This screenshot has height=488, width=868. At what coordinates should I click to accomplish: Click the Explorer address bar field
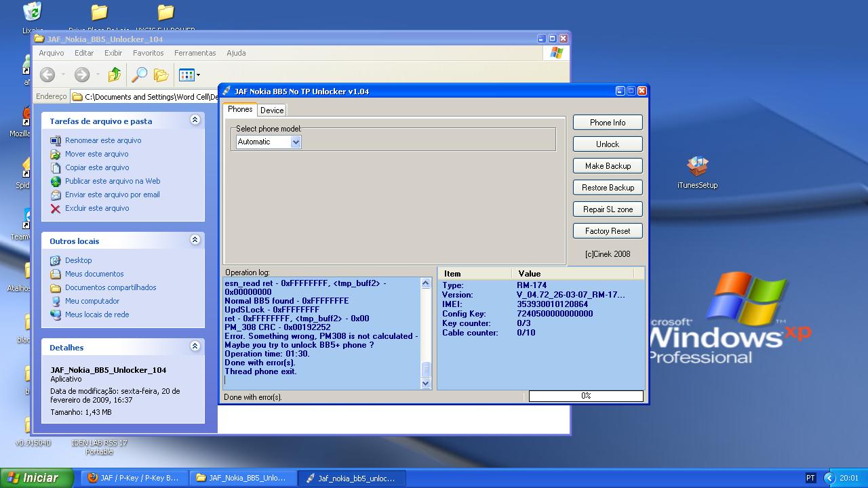click(144, 97)
